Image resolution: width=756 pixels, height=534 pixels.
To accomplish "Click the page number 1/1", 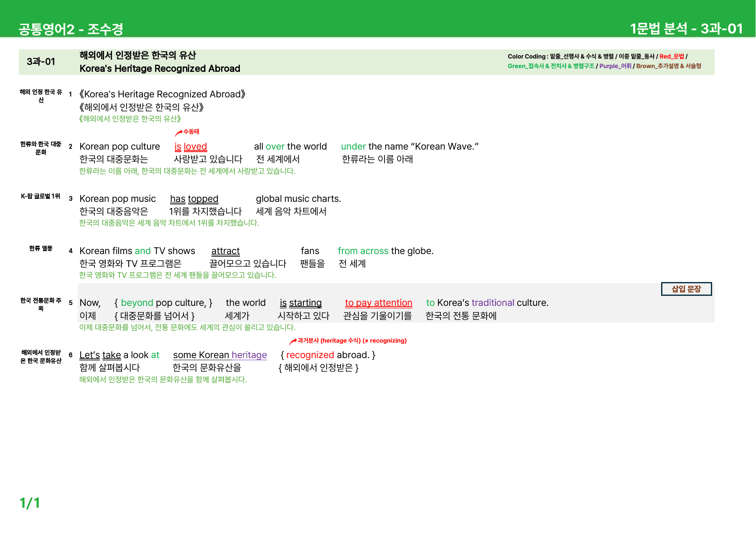I will [30, 503].
